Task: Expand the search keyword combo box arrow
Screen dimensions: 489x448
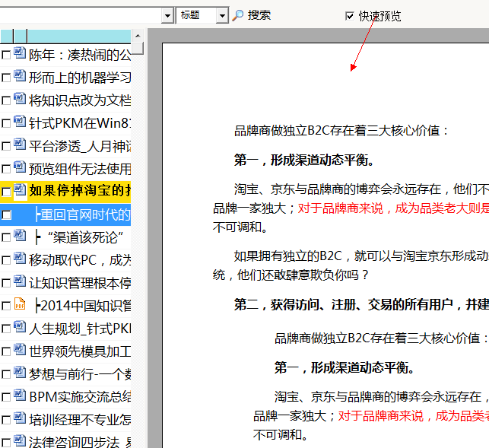Action: (x=167, y=15)
